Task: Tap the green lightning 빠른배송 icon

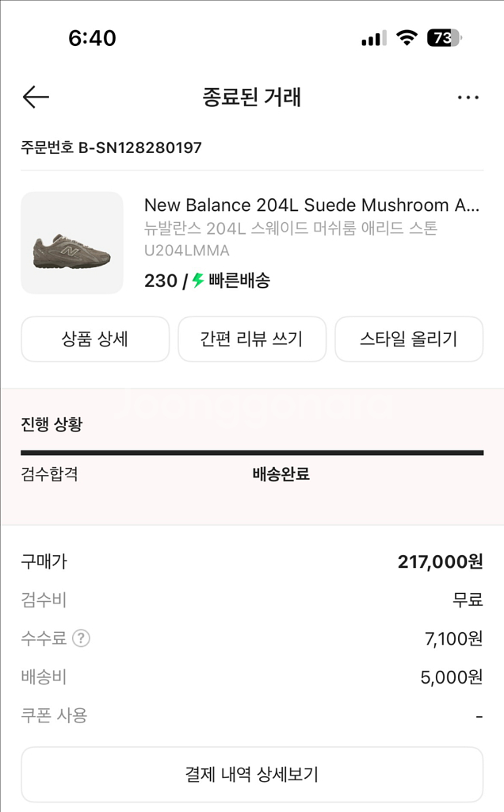Action: point(198,280)
